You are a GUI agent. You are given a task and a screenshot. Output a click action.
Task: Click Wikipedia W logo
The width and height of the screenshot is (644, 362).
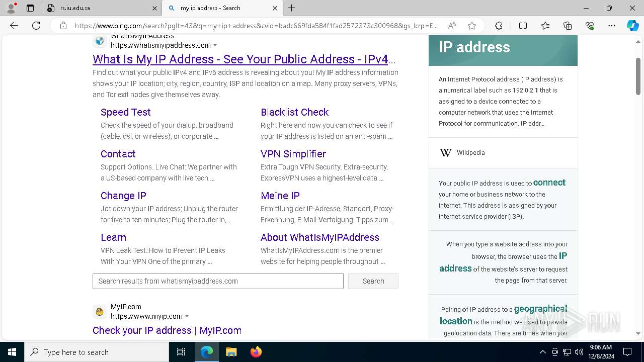coord(446,153)
